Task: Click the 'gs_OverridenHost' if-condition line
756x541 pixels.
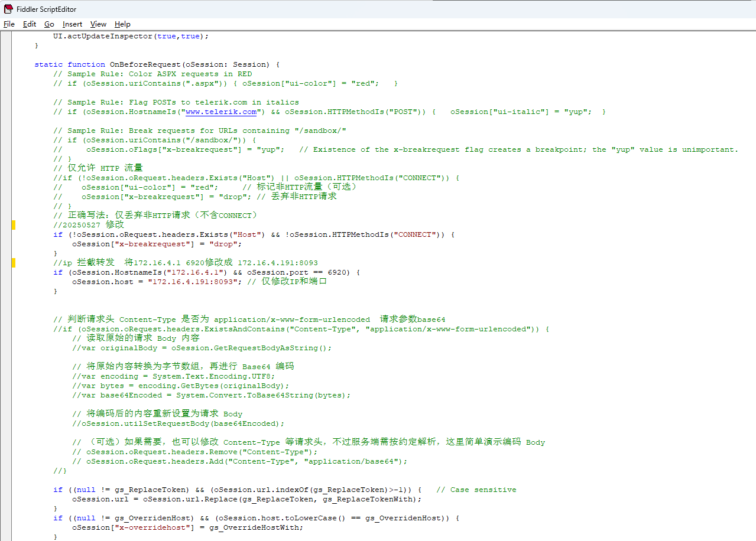Action: pos(257,518)
